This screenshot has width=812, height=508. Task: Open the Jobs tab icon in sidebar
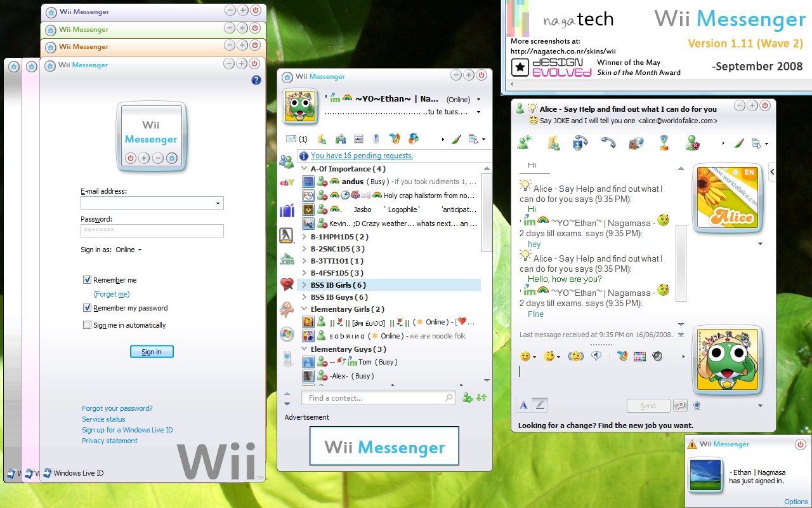click(287, 259)
